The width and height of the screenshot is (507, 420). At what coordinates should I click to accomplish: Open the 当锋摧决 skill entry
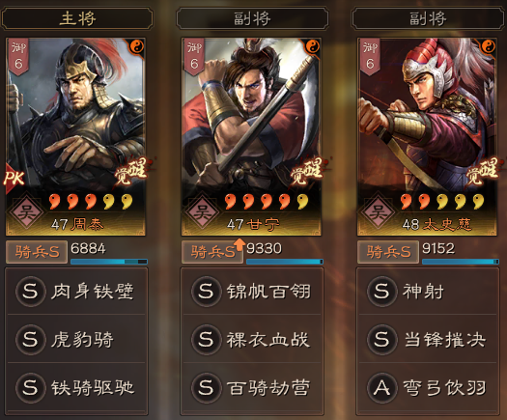(x=428, y=339)
